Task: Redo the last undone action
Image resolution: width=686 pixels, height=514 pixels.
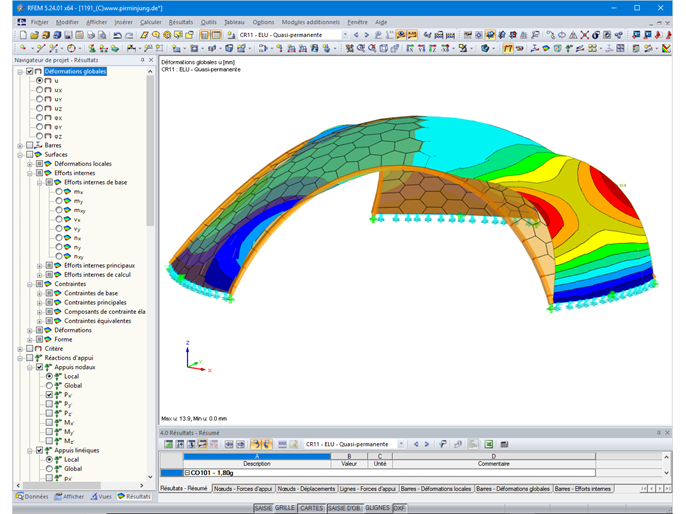Action: pos(129,35)
